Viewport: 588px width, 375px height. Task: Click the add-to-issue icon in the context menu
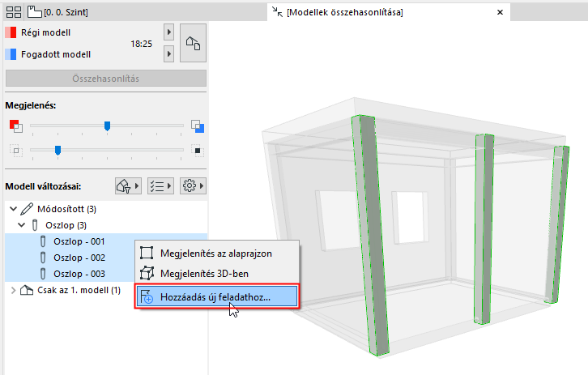[x=147, y=296]
